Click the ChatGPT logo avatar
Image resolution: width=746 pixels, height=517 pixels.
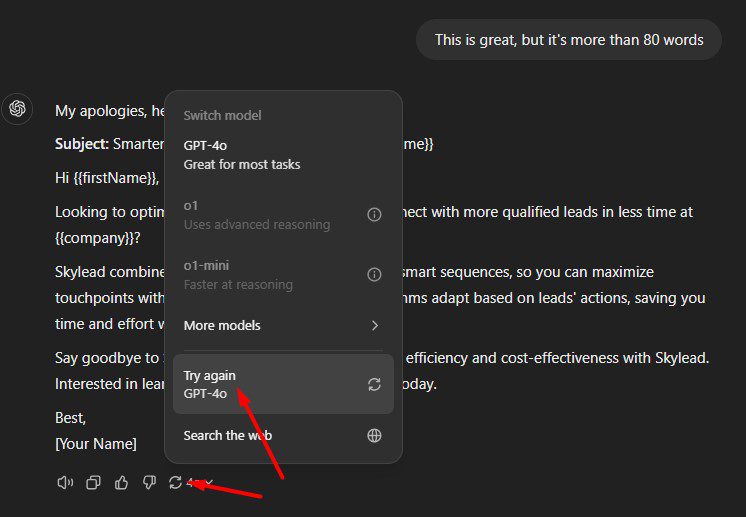coord(17,108)
